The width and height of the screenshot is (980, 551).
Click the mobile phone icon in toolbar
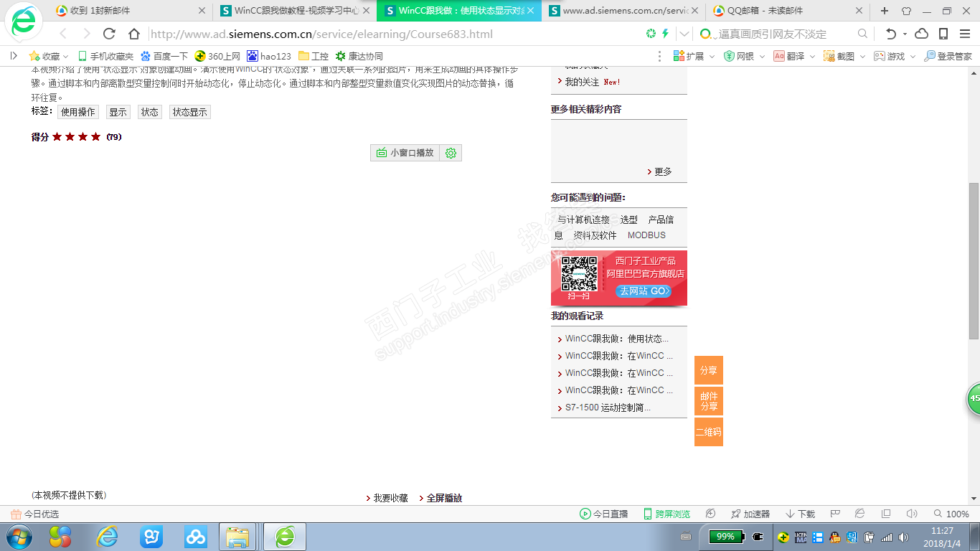click(943, 34)
